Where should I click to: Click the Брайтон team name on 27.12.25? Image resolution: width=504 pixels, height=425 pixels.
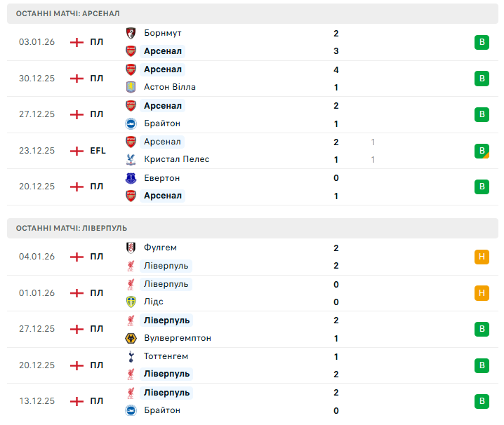point(161,123)
